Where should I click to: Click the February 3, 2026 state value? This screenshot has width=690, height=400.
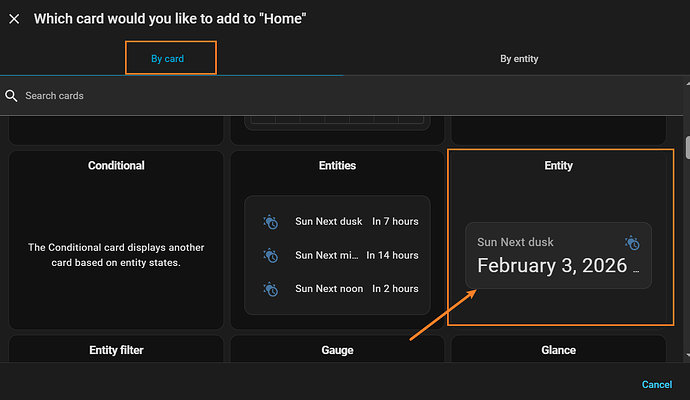point(552,266)
